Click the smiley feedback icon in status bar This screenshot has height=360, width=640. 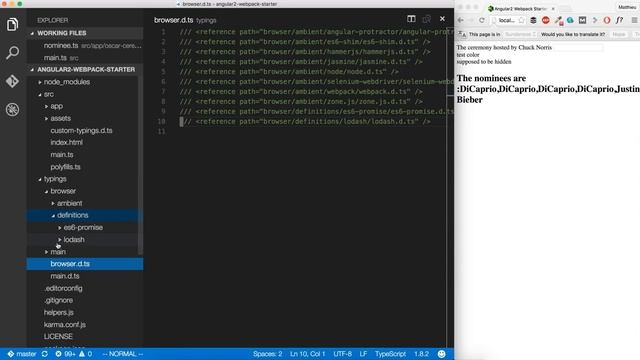pyautogui.click(x=441, y=354)
